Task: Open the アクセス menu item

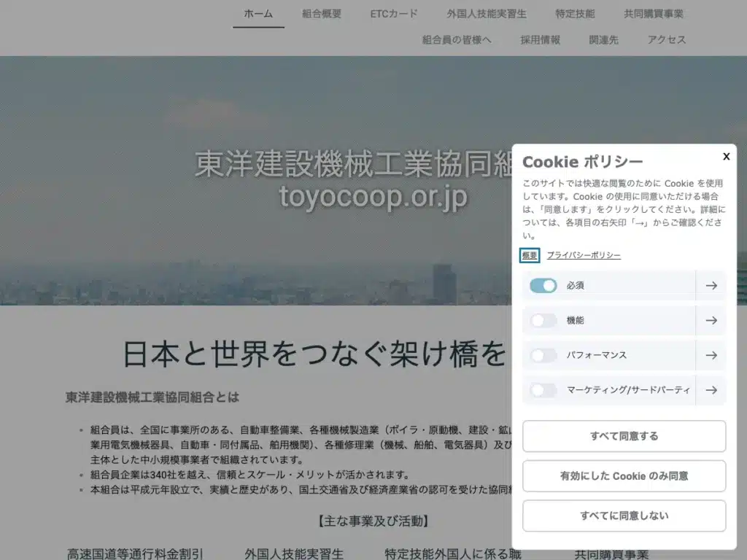Action: click(667, 40)
